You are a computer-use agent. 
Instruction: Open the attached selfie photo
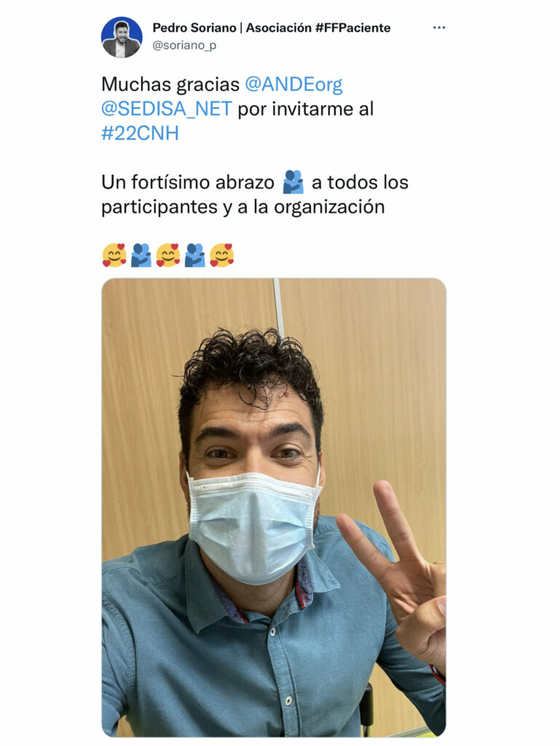click(x=274, y=508)
